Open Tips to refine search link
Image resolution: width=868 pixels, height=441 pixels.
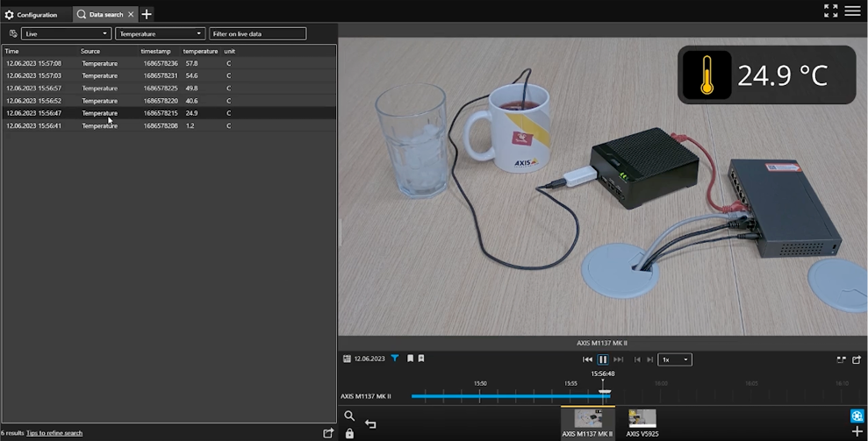point(54,433)
